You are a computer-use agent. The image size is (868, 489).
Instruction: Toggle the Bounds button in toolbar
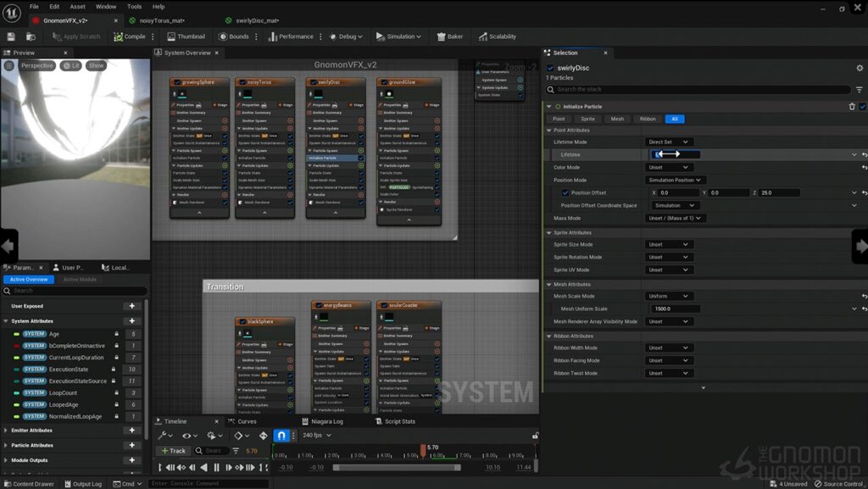point(234,36)
